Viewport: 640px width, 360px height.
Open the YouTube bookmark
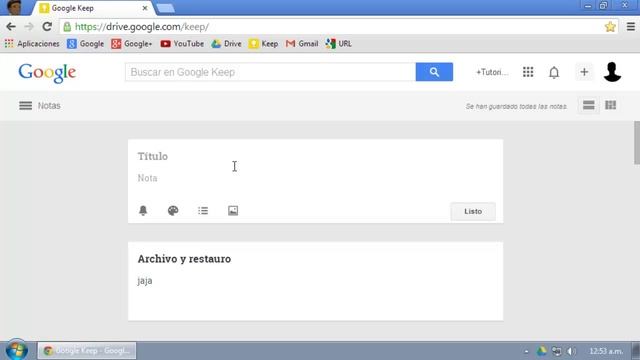click(x=182, y=44)
